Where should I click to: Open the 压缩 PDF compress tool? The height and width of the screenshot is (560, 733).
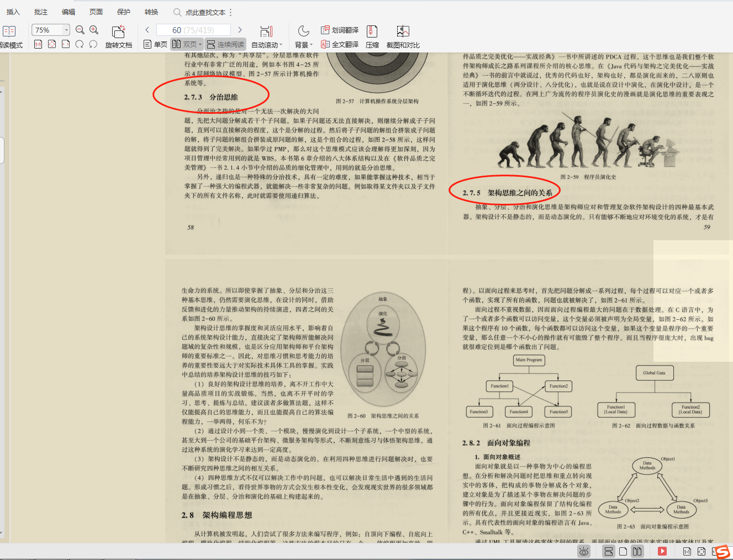pos(372,36)
